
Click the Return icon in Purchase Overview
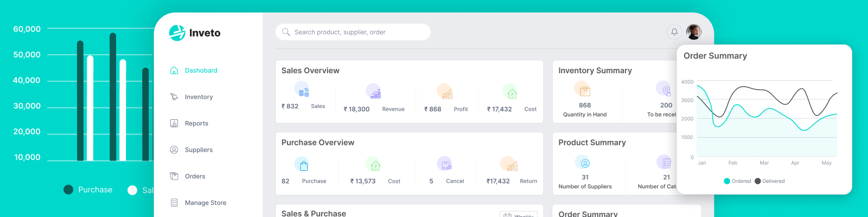point(509,164)
